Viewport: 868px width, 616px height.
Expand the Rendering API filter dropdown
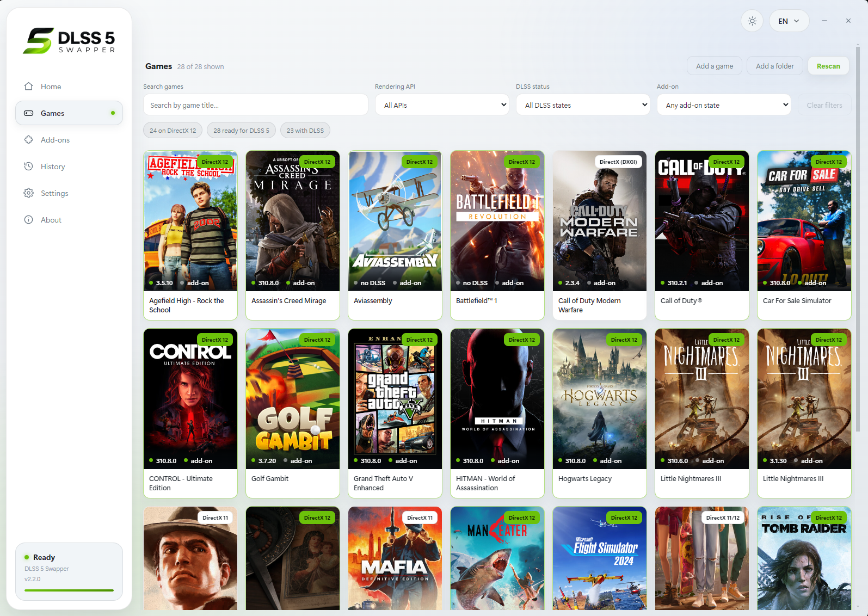442,105
